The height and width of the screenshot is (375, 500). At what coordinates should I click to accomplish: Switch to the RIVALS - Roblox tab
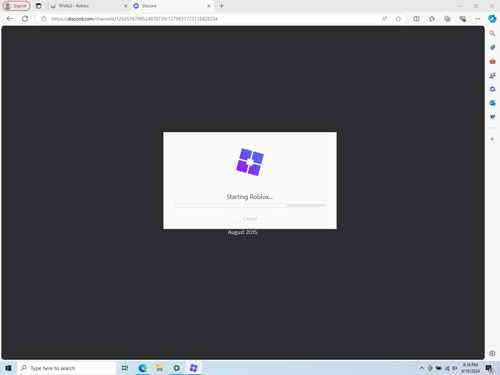(x=87, y=6)
